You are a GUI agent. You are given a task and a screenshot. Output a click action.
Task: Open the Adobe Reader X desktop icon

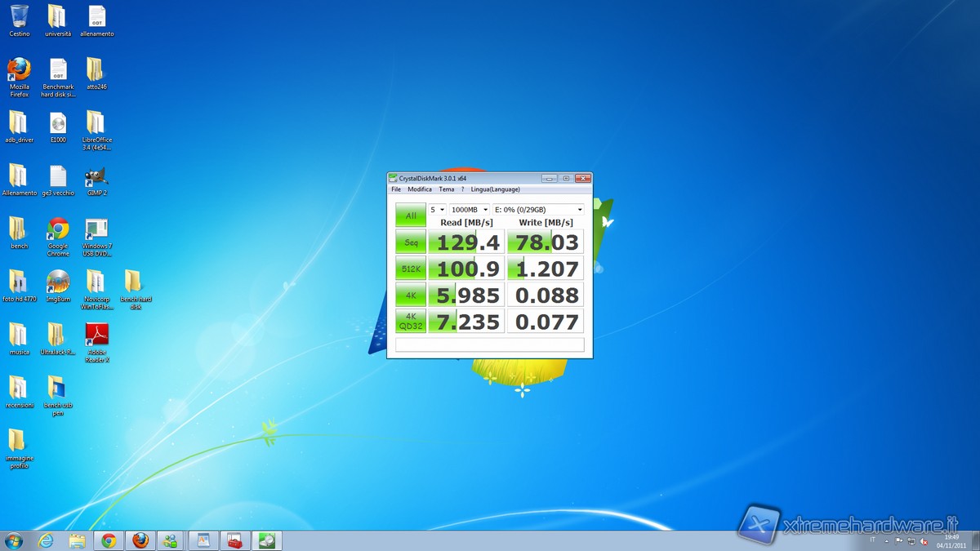pos(97,335)
